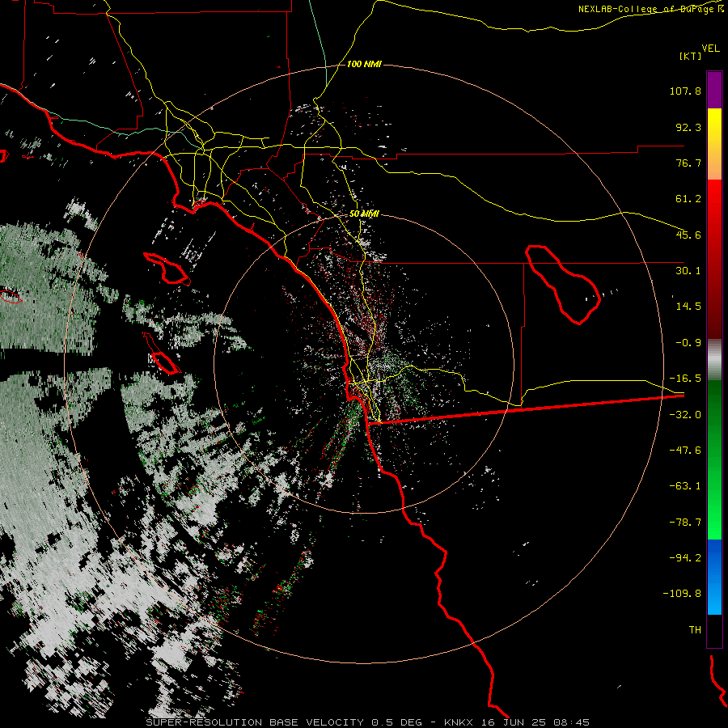The width and height of the screenshot is (728, 728).
Task: Click the 100 NMI range ring label
Action: (x=364, y=64)
